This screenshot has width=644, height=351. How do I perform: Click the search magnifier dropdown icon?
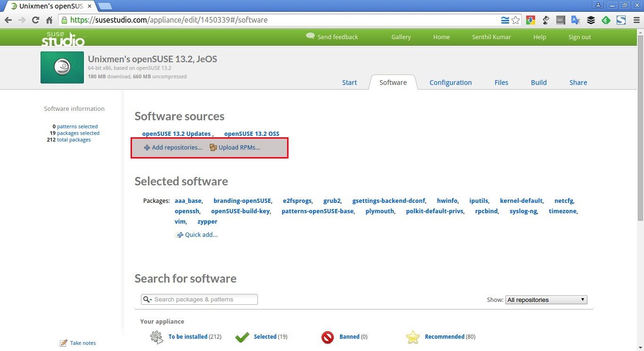(148, 300)
